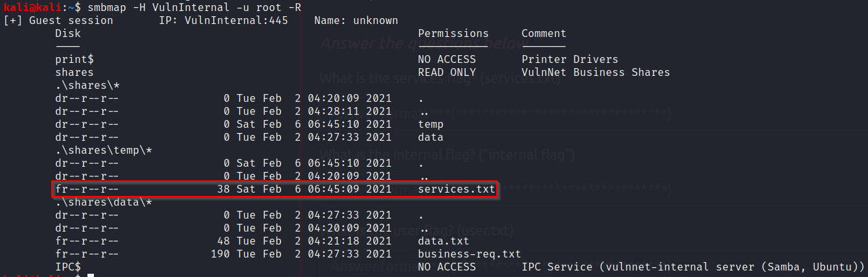Click the IPC$ share name
The image size is (868, 277).
coord(68,267)
